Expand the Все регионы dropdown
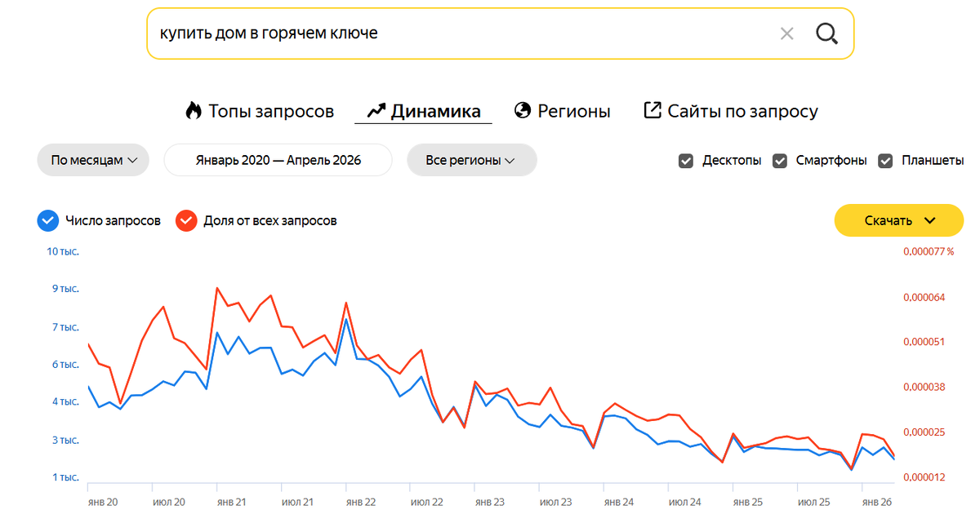 click(471, 160)
